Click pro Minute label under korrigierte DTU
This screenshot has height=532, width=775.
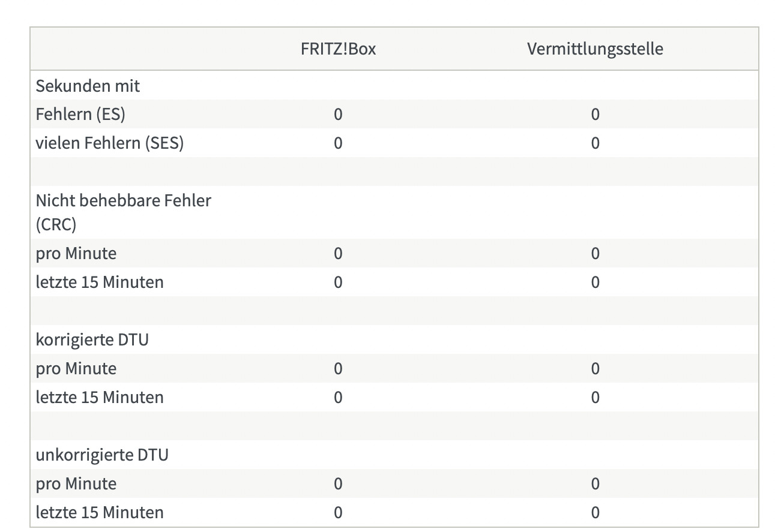pyautogui.click(x=76, y=368)
